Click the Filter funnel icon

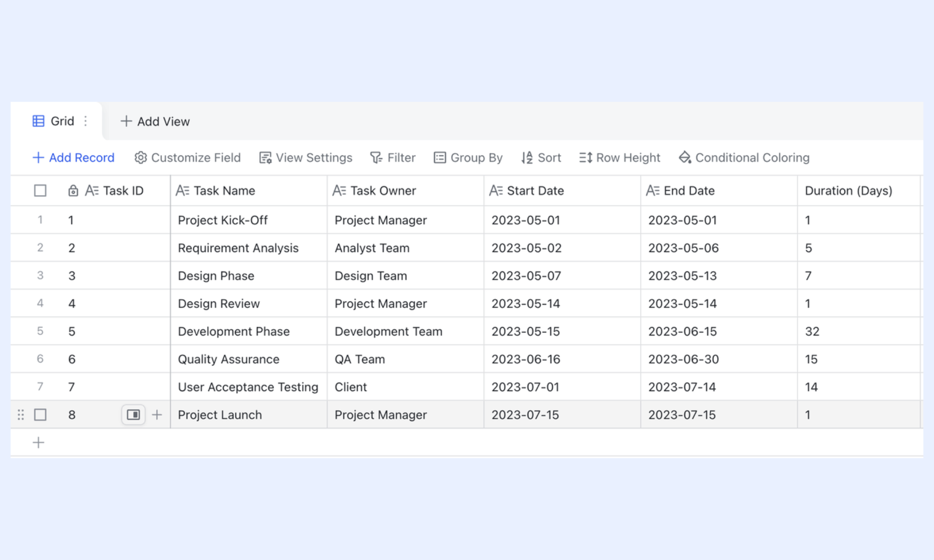(x=376, y=158)
